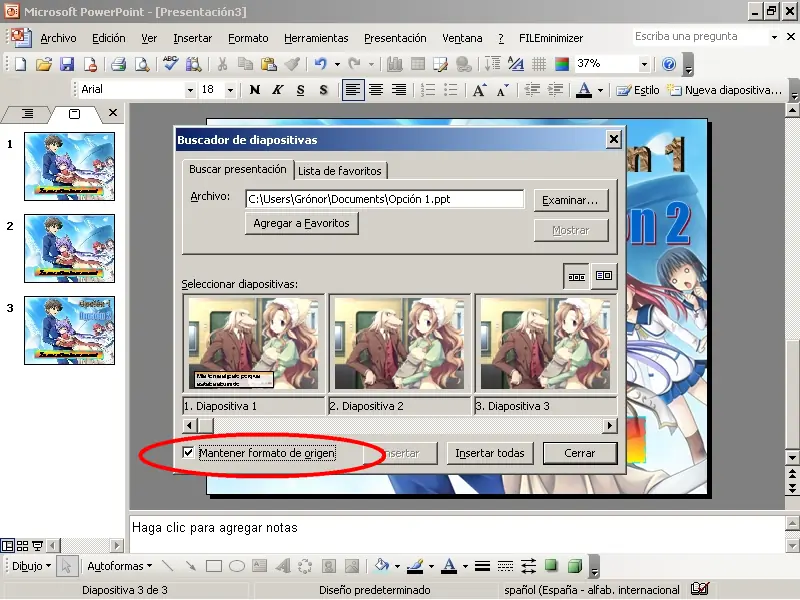This screenshot has width=800, height=600.
Task: Toggle the Negrita (bold) button
Action: point(255,90)
